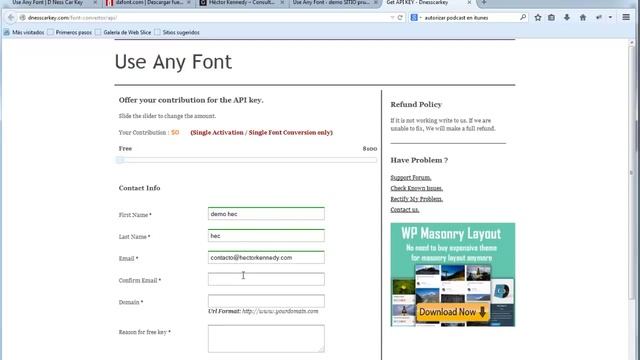Close the 'Get API KEY' tab
Image resolution: width=640 pixels, height=360 pixels.
tap(469, 2)
